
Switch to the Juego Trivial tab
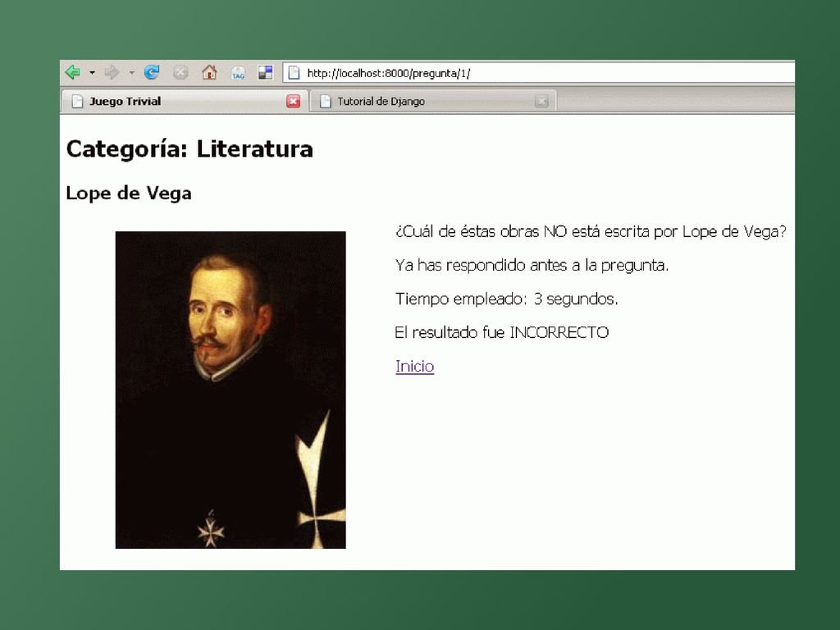[184, 101]
